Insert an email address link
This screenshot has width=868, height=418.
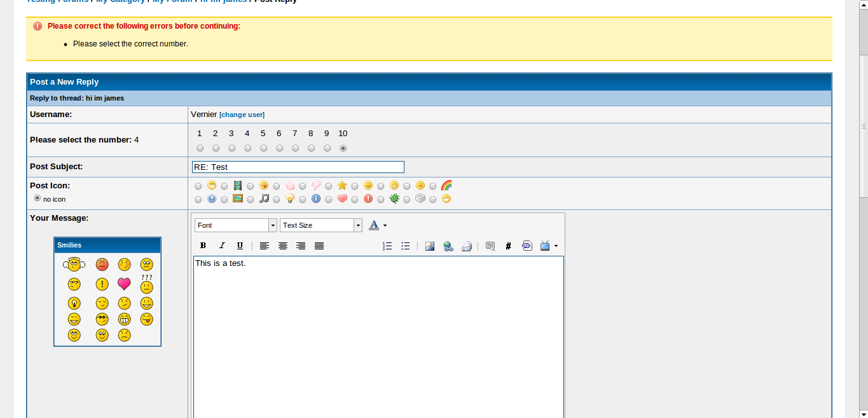(466, 246)
